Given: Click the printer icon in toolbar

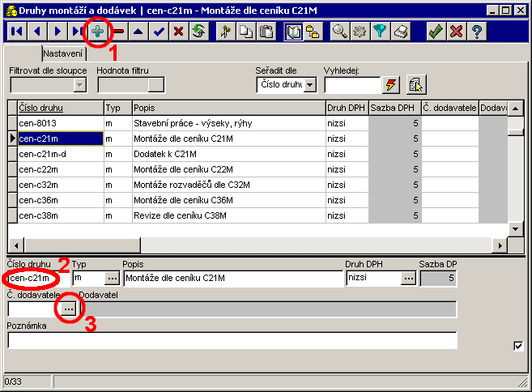Looking at the screenshot, I should [400, 32].
